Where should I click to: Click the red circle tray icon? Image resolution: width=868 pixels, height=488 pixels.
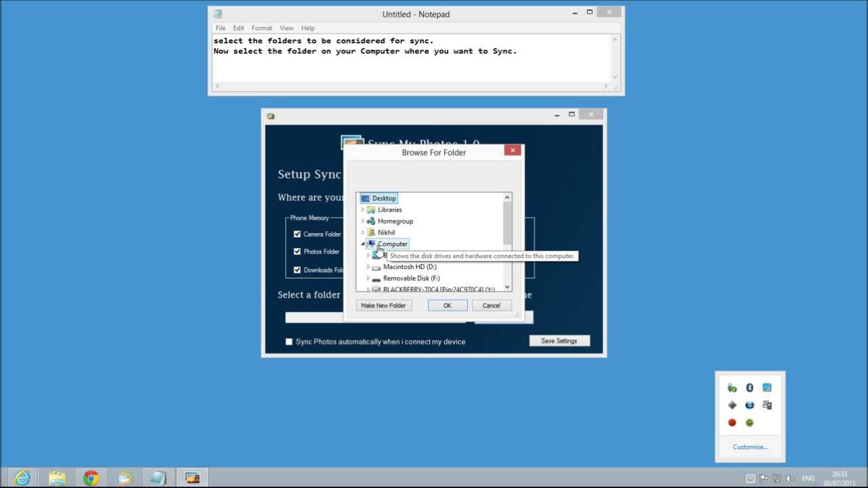click(x=732, y=422)
